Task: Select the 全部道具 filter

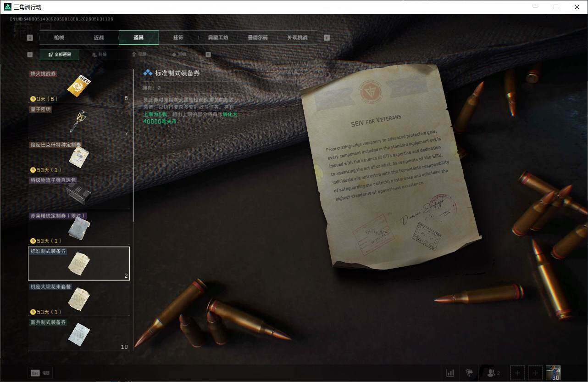Action: pyautogui.click(x=60, y=55)
